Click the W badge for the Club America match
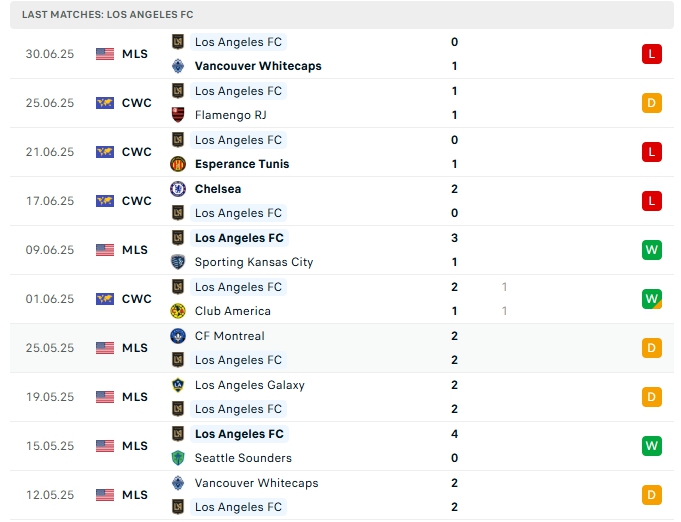 click(652, 299)
